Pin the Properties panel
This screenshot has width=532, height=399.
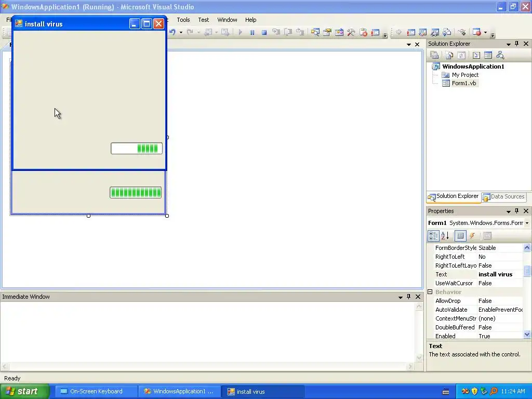[x=517, y=211]
